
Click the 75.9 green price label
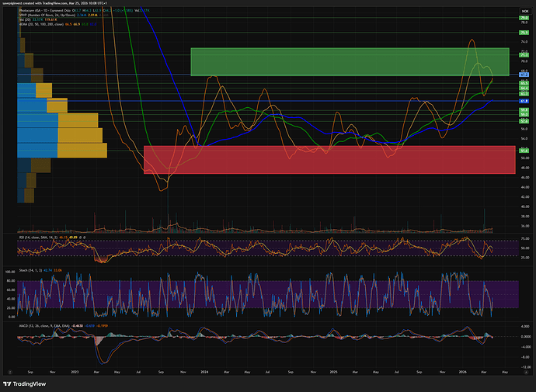tap(524, 33)
